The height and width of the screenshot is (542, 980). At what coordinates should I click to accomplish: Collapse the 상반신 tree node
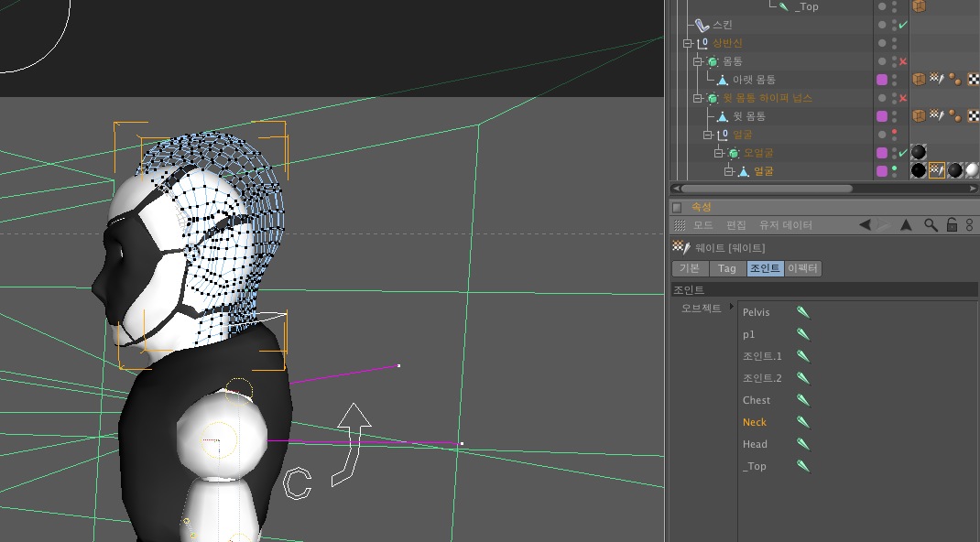click(687, 43)
